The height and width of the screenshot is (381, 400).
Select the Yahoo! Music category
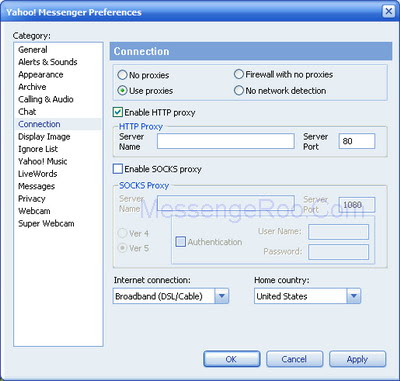(x=43, y=161)
